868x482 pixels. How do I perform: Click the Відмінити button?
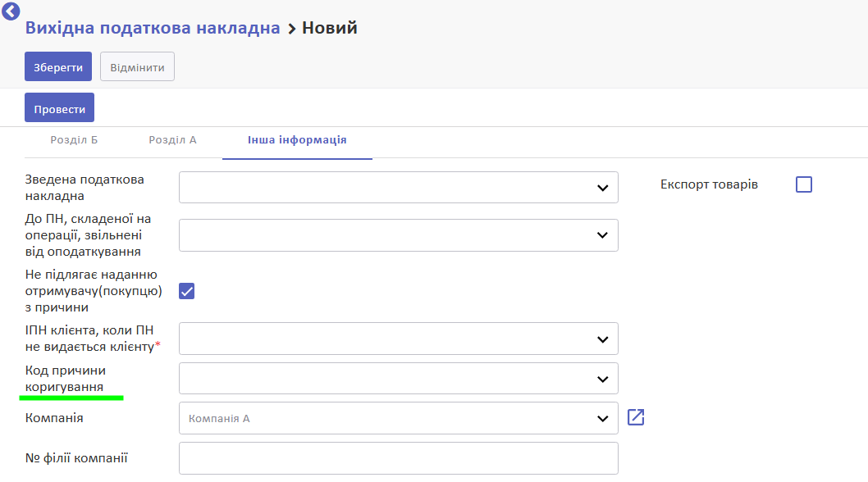pyautogui.click(x=137, y=67)
